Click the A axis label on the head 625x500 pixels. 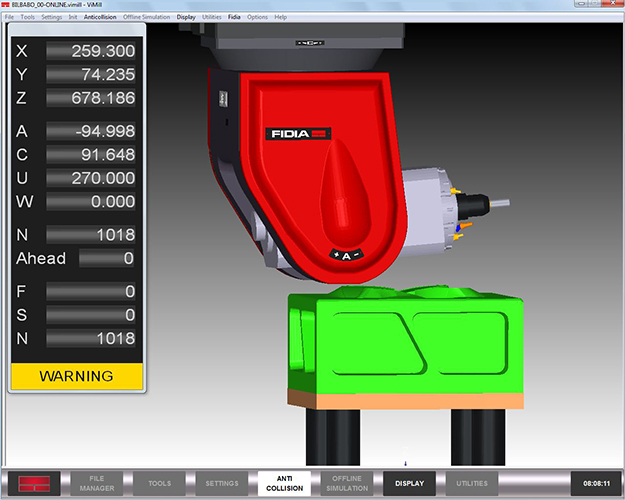tap(347, 256)
